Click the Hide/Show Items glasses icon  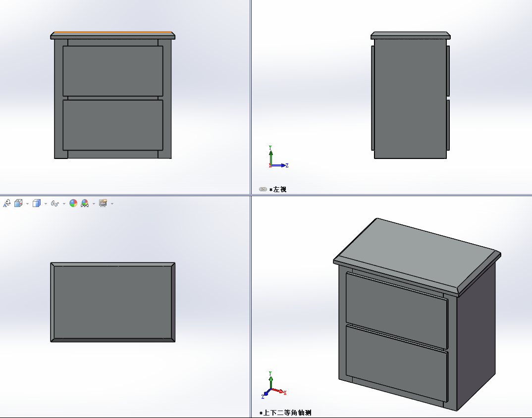54,204
